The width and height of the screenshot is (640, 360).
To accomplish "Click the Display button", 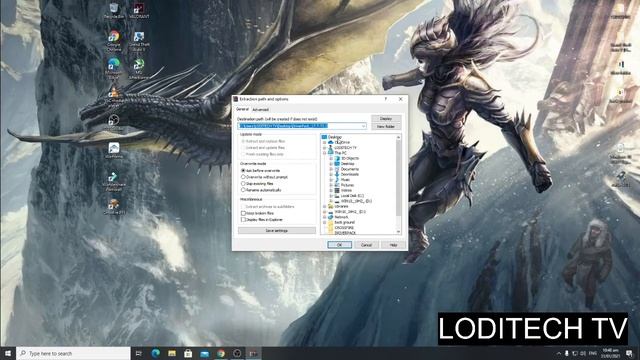I will click(386, 118).
